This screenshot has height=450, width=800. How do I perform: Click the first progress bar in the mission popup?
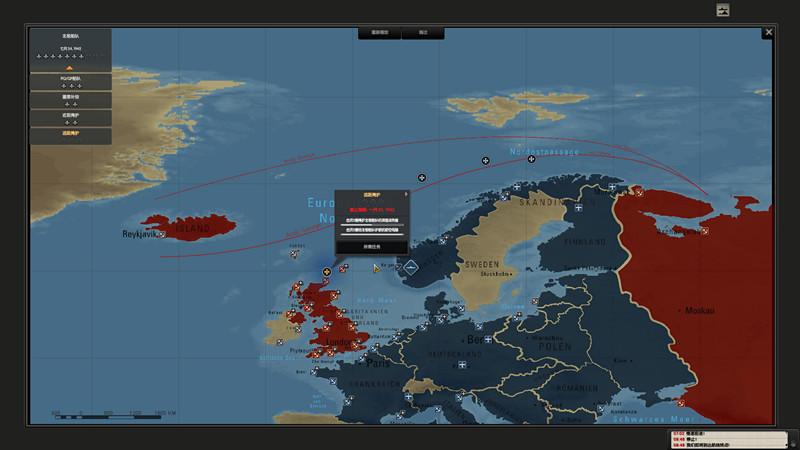(x=372, y=224)
